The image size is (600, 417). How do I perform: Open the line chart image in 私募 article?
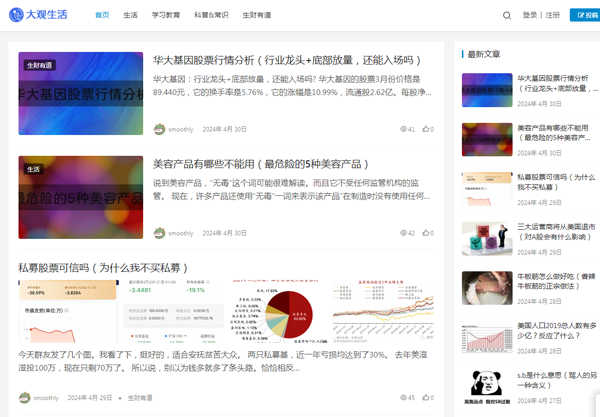click(384, 311)
